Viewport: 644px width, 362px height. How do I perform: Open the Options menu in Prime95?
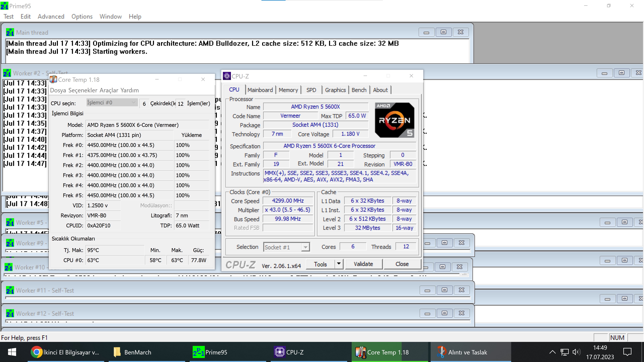(82, 16)
